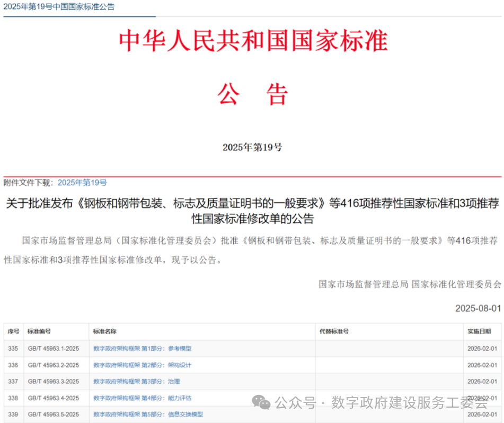The width and height of the screenshot is (504, 423).
Task: Open 数字政府架构框架 第4部分：能力评估 link
Action: [x=142, y=398]
